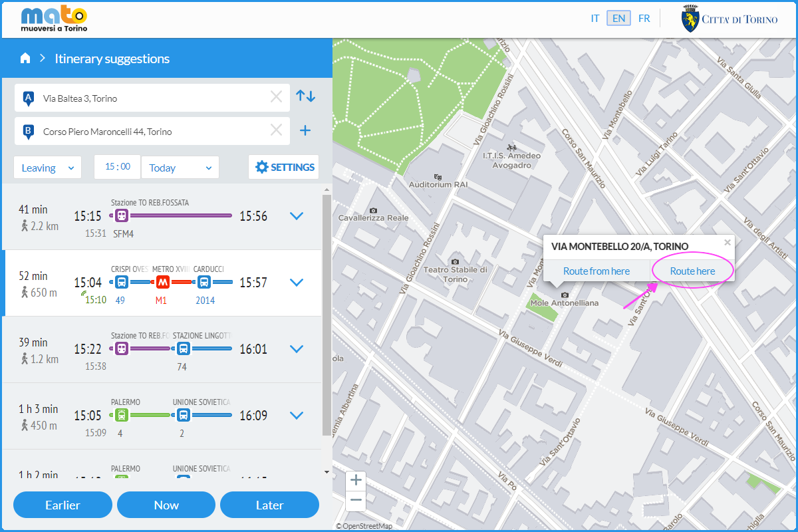This screenshot has width=798, height=532.
Task: Switch language to Italian
Action: coord(595,19)
